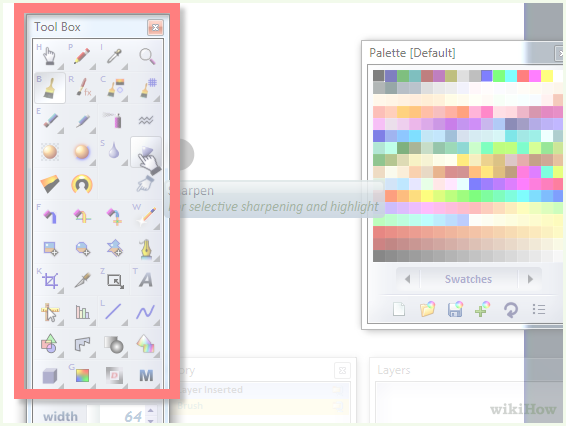Select the Layer Inserted history entry
Viewport: 566px width, 426px height.
263,390
